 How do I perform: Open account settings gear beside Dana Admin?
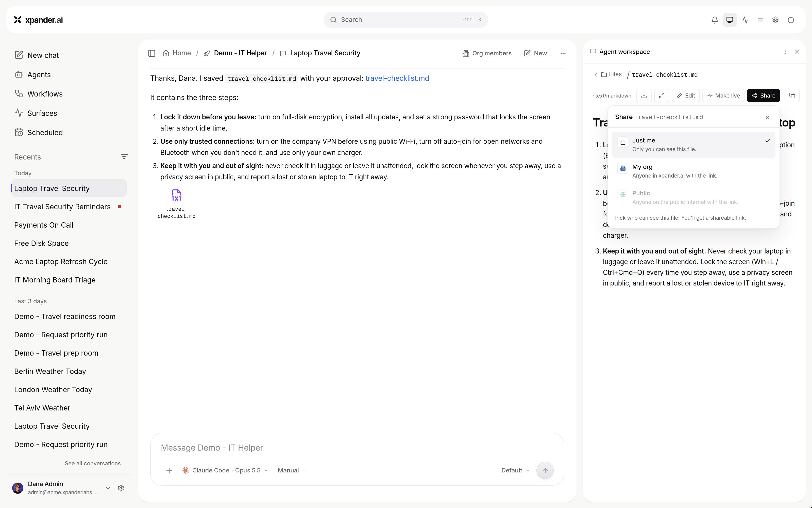[121, 488]
